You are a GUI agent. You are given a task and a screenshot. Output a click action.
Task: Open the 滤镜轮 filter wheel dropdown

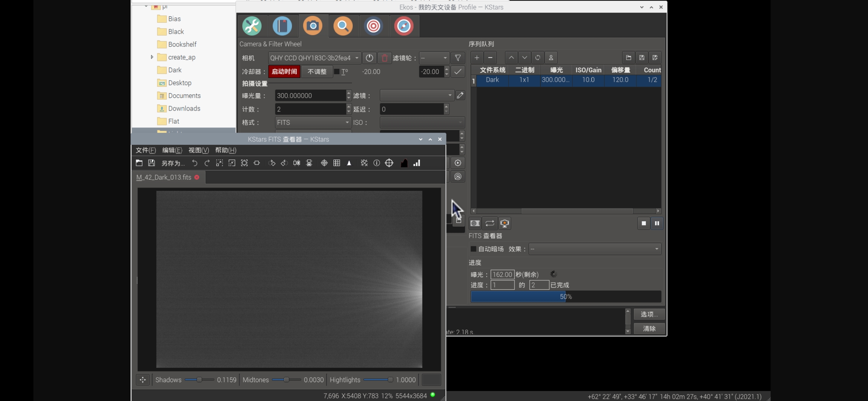434,58
